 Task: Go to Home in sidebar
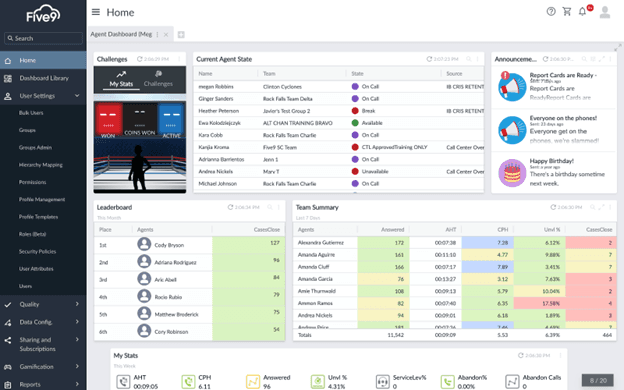click(x=43, y=60)
